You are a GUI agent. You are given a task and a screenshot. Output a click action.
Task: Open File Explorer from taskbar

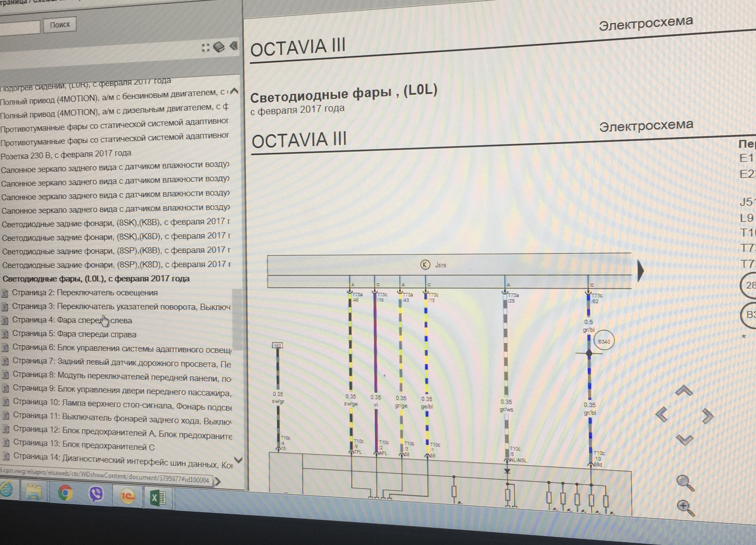click(33, 492)
